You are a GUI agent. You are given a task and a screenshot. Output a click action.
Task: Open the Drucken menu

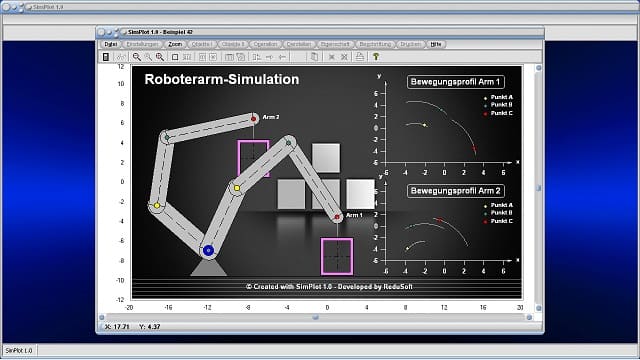coord(410,44)
